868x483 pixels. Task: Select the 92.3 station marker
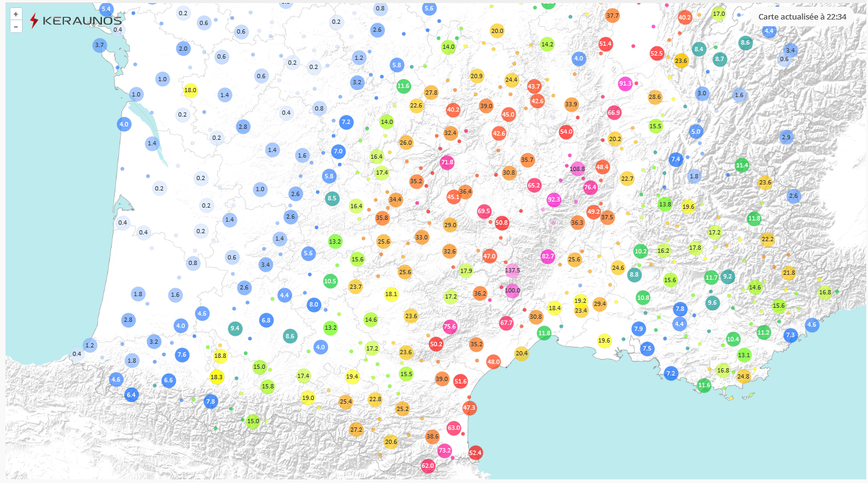tap(554, 199)
